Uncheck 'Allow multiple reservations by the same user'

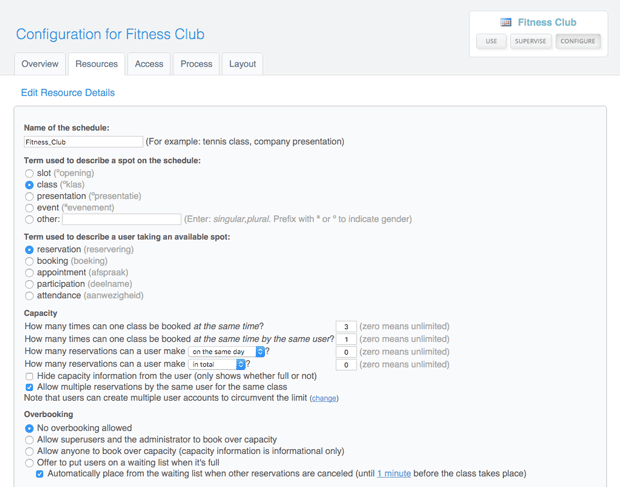(x=29, y=387)
